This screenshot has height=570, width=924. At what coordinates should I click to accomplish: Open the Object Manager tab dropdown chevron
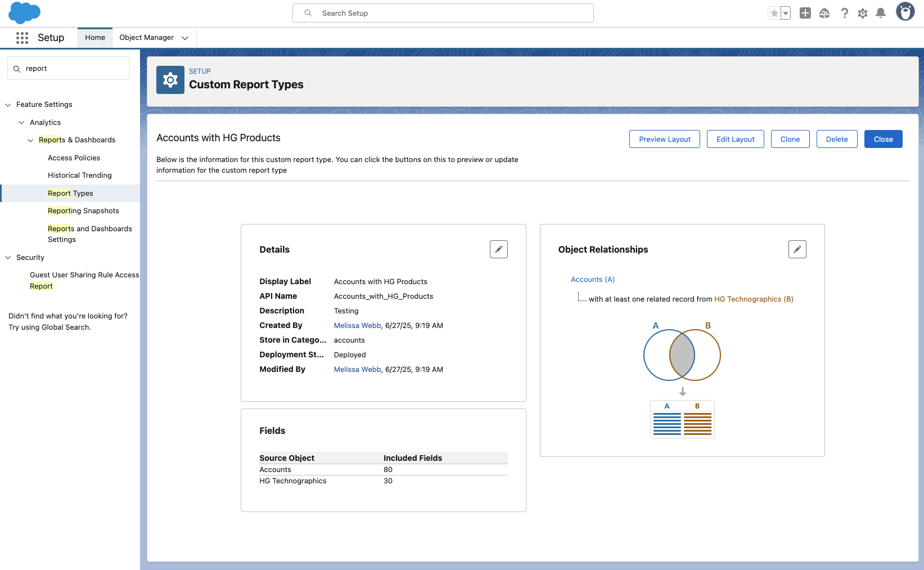tap(185, 38)
